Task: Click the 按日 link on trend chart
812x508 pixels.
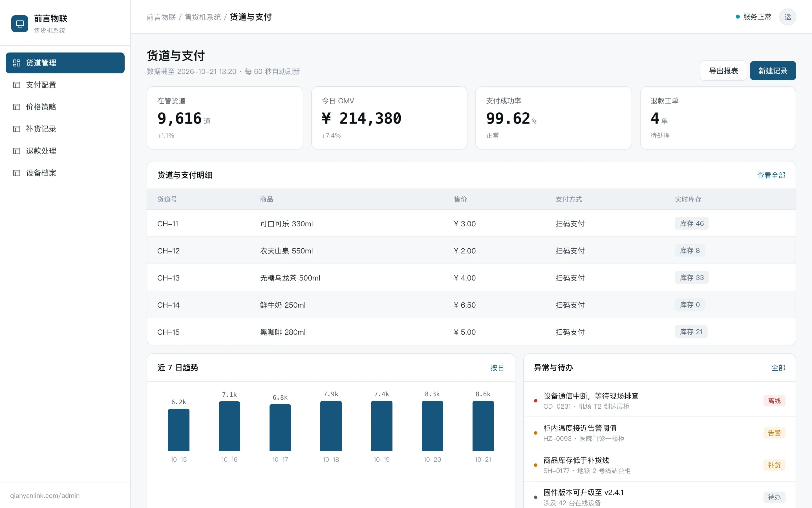Action: pos(497,368)
